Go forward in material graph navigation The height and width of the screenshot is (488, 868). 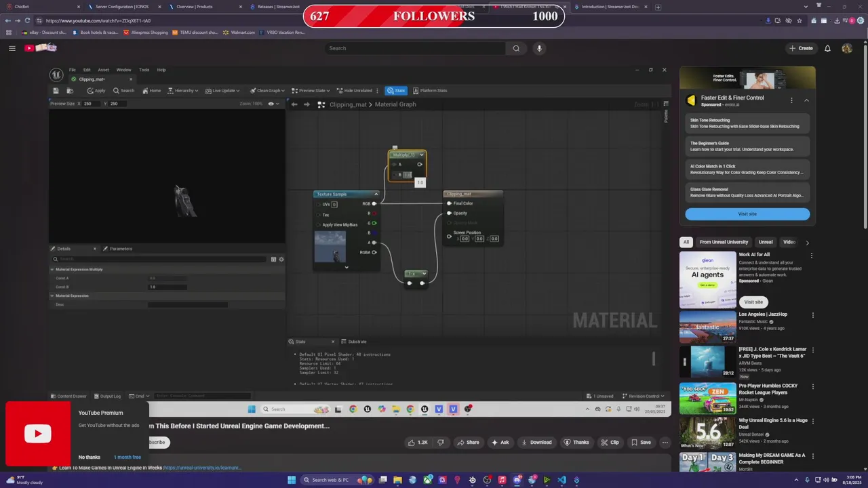click(307, 104)
